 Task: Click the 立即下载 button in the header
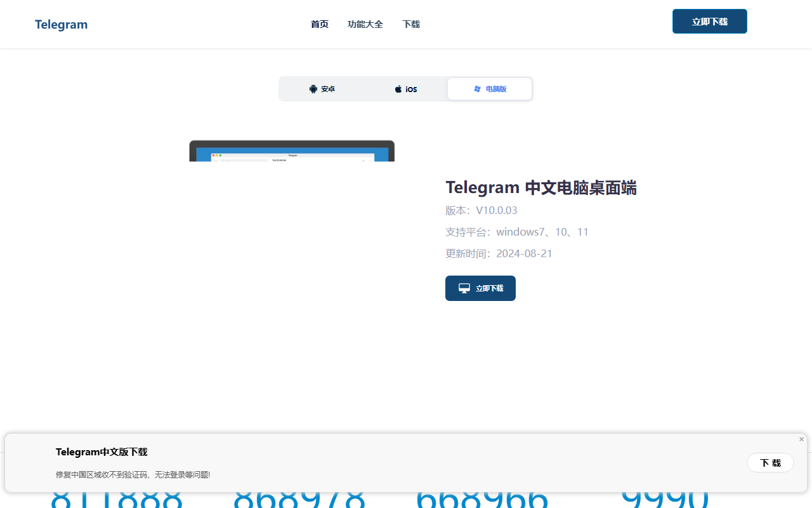710,22
